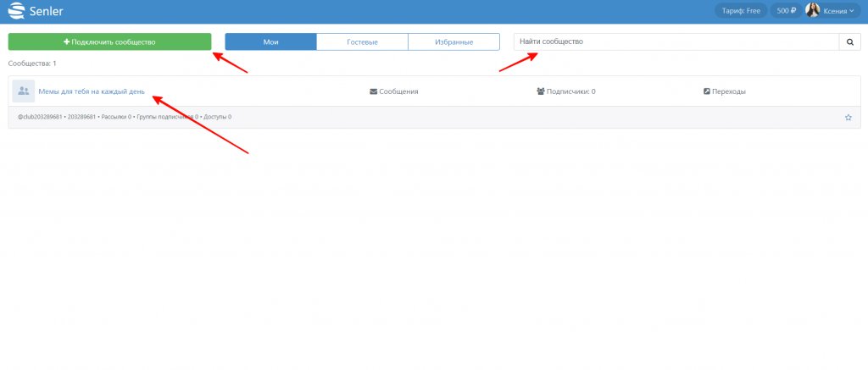Click the Сообщения envelope icon
The height and width of the screenshot is (370, 868).
(x=374, y=91)
